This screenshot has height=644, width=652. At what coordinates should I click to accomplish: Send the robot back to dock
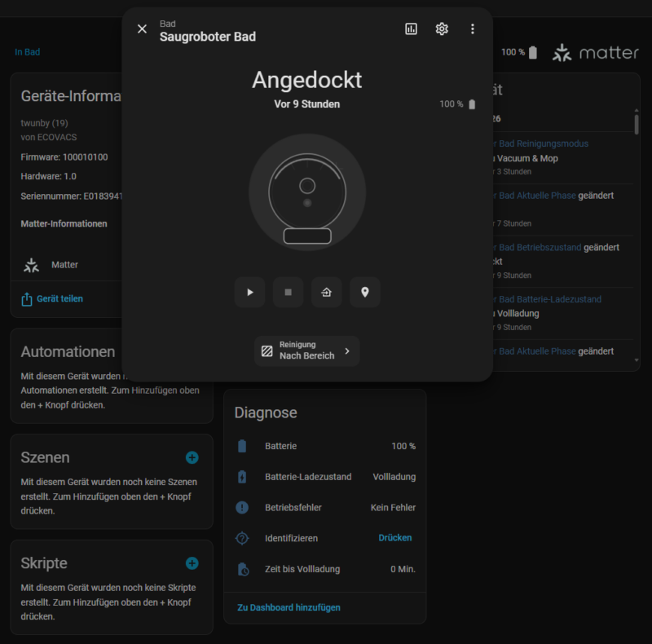click(327, 292)
